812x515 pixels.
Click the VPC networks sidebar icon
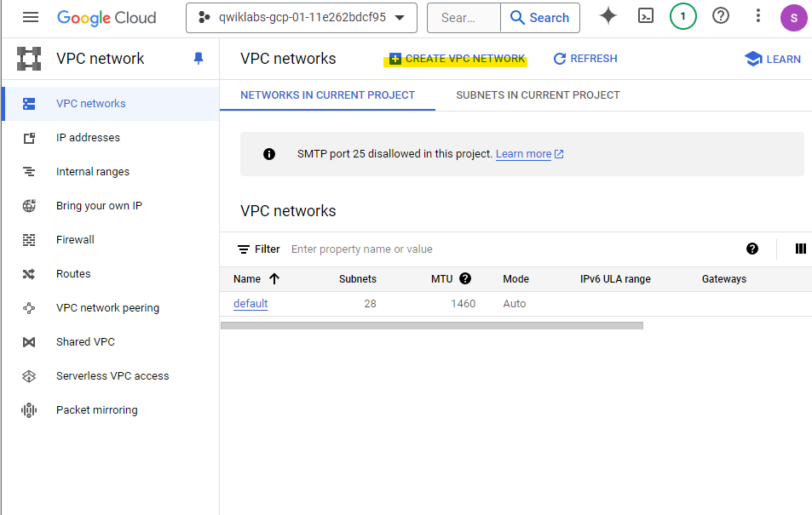coord(29,104)
